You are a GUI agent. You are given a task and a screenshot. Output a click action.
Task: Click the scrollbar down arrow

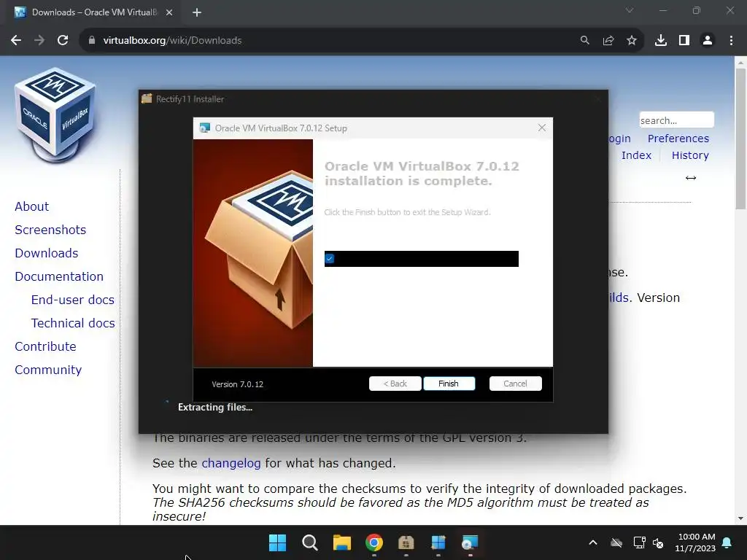coord(740,518)
